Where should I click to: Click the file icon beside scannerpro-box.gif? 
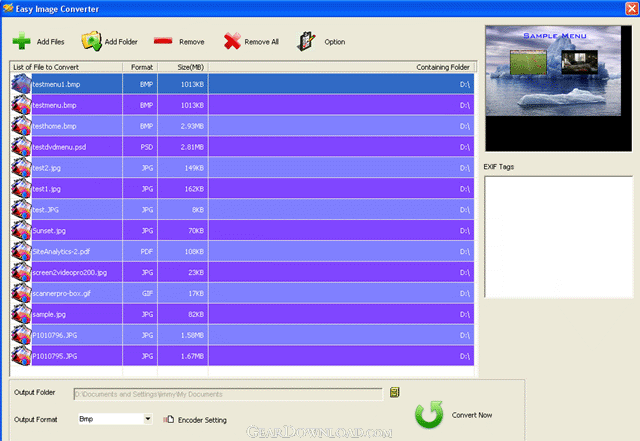pyautogui.click(x=21, y=293)
